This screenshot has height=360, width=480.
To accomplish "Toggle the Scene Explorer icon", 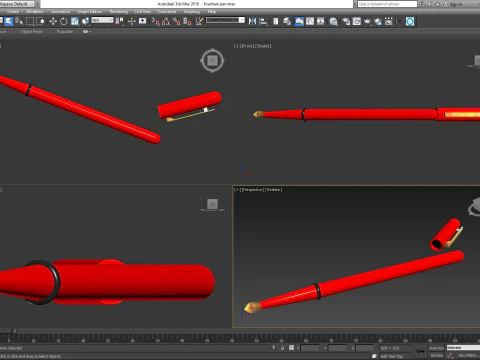I will point(276,21).
